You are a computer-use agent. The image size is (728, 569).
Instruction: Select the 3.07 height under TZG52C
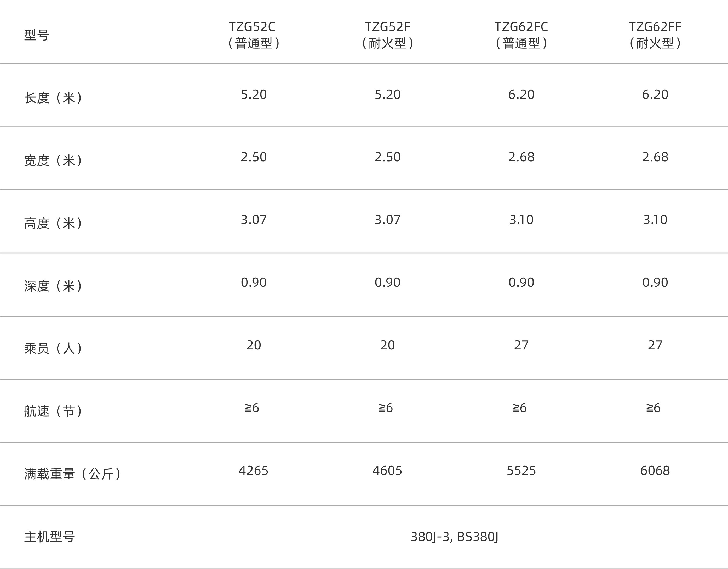[x=254, y=220]
